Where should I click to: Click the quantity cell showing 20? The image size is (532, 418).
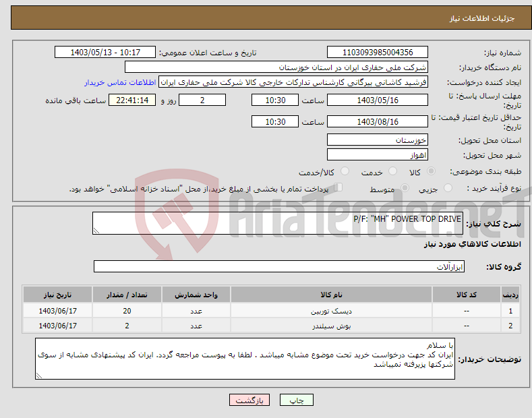pyautogui.click(x=127, y=311)
